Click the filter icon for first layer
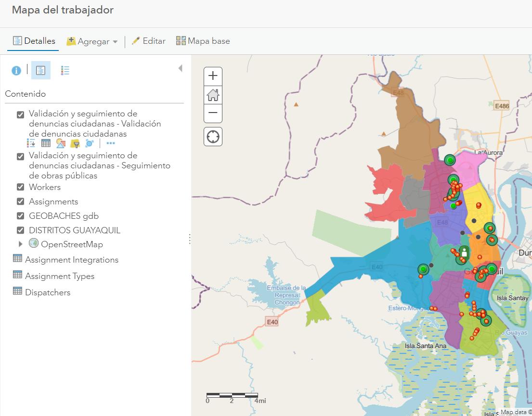532x416 pixels. pyautogui.click(x=75, y=143)
